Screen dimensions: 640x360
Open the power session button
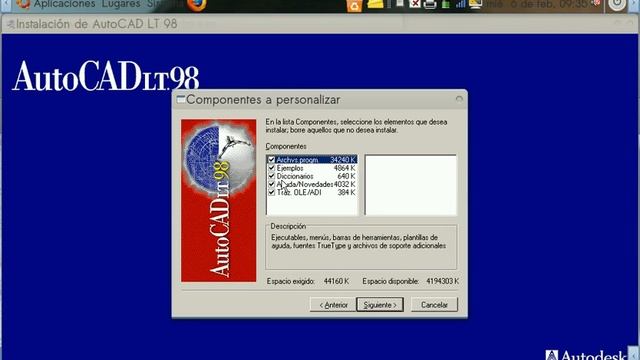[617, 4]
